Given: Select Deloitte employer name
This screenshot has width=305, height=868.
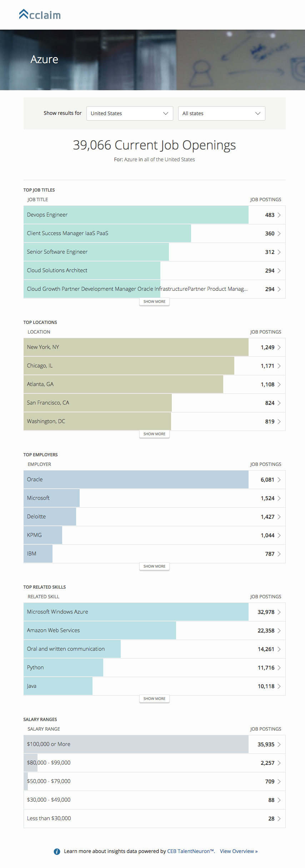Looking at the screenshot, I should (x=36, y=517).
